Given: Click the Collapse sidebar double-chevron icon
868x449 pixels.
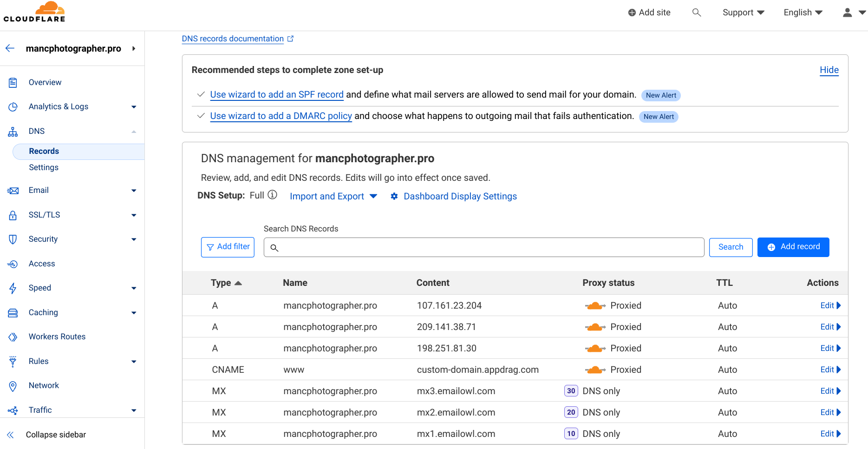Looking at the screenshot, I should pyautogui.click(x=10, y=435).
